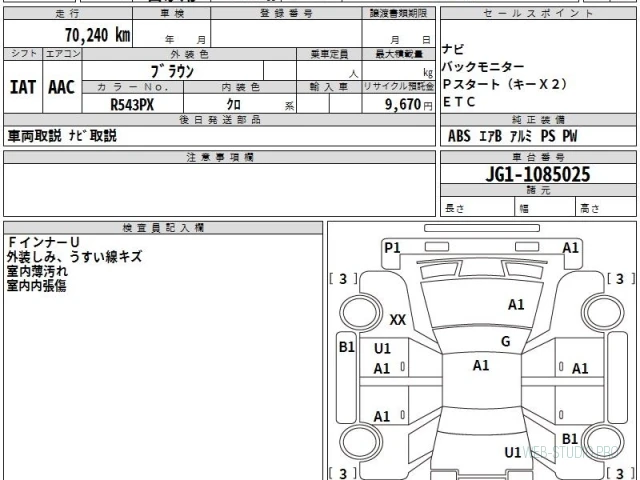Click the 室内薄汚れ note
The width and height of the screenshot is (640, 480).
[x=37, y=271]
